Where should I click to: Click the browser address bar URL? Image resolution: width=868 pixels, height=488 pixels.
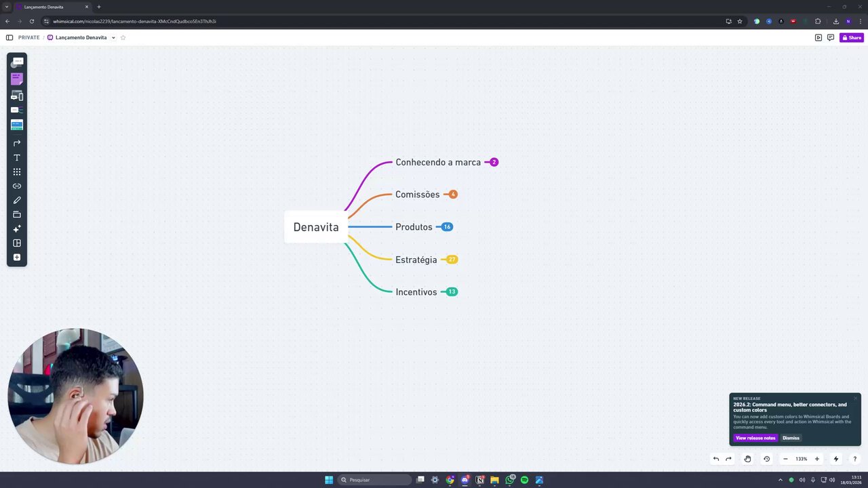134,21
